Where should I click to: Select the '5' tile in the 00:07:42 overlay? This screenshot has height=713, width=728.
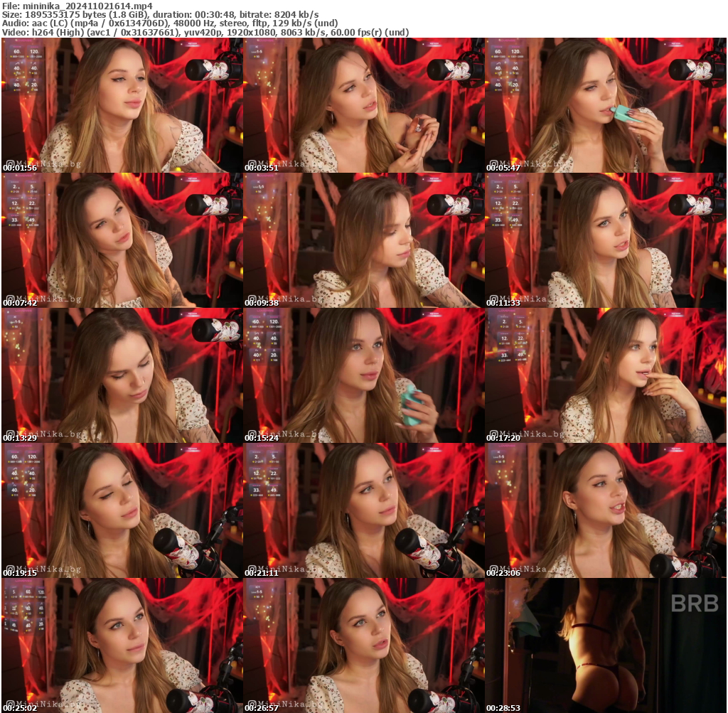coord(33,186)
